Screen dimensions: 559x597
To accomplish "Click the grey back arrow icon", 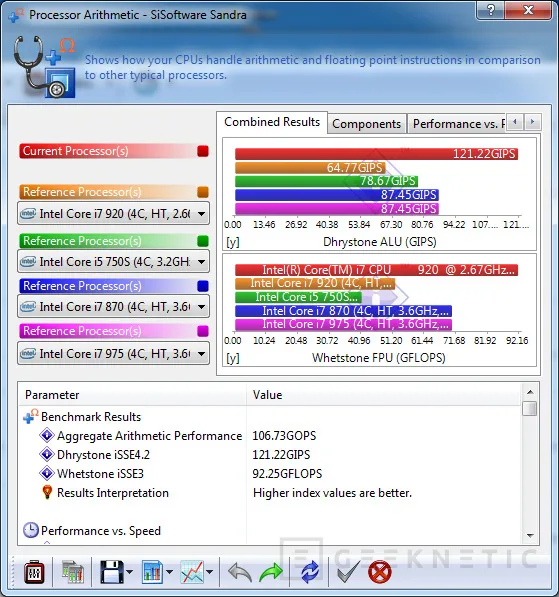I will (240, 573).
